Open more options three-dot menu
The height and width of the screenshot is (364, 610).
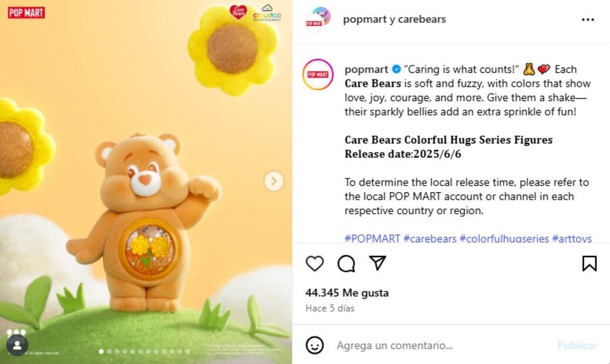[x=588, y=19]
